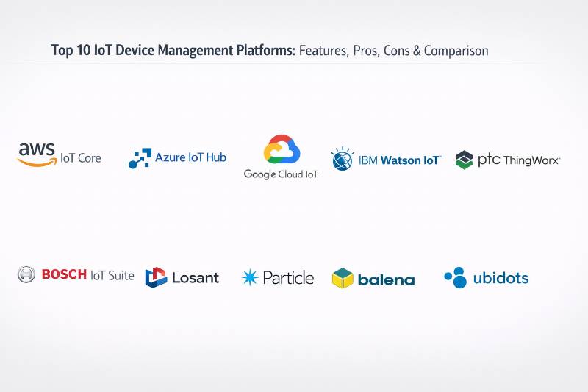Click the multicolor Google Cloud icon
This screenshot has height=392, width=588.
281,149
